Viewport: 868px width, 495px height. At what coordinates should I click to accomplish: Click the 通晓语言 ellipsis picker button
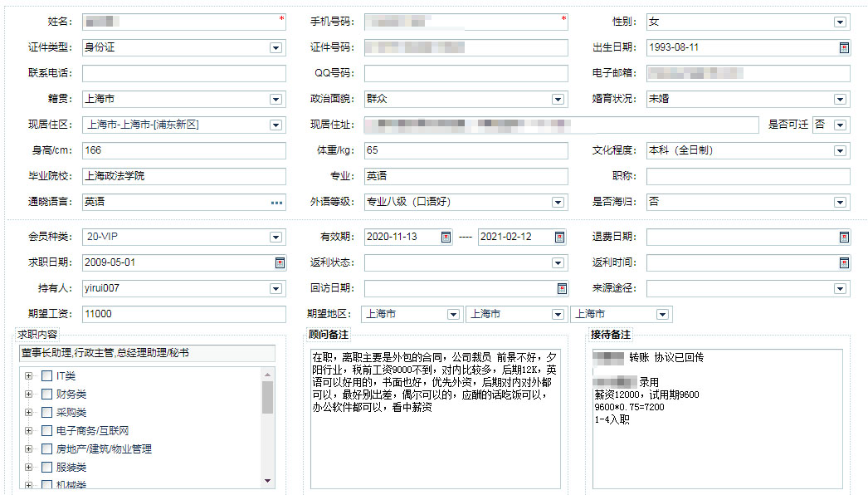(277, 203)
